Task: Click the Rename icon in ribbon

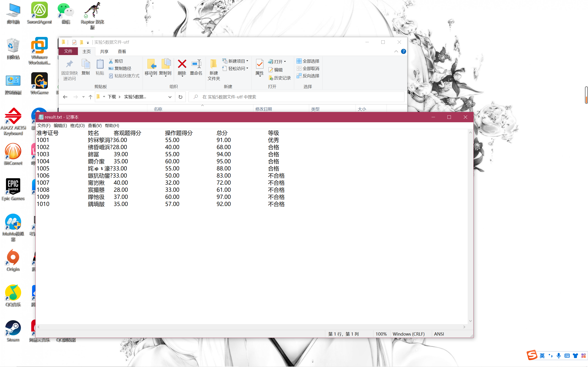Action: 196,64
